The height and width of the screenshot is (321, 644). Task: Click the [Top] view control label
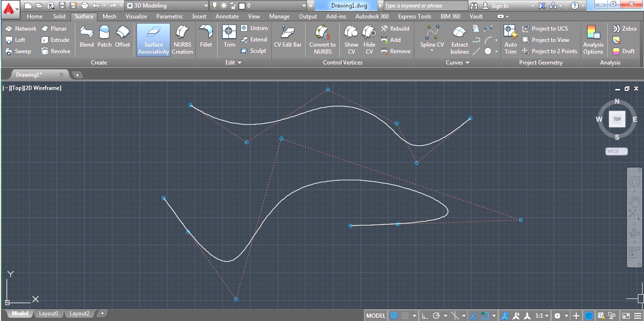16,88
